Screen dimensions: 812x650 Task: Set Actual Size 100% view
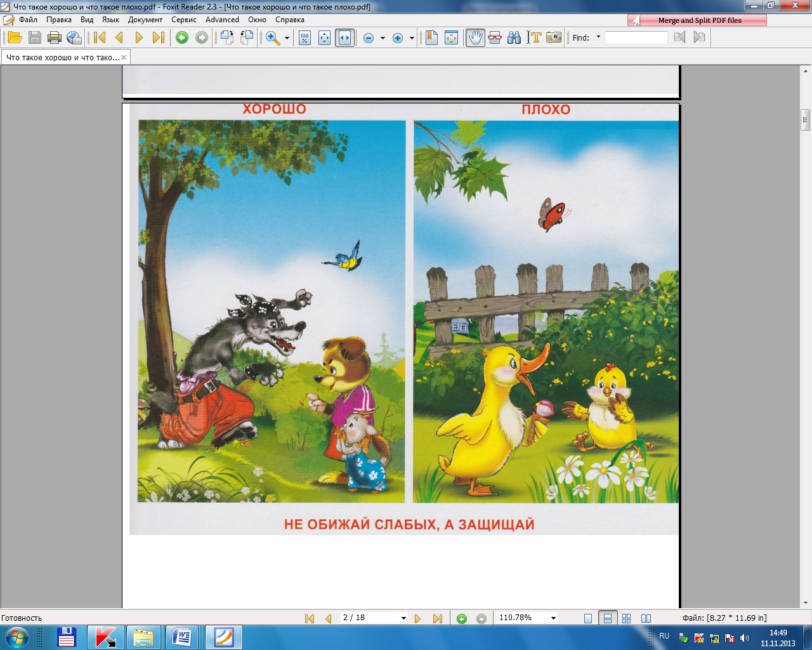pyautogui.click(x=304, y=37)
